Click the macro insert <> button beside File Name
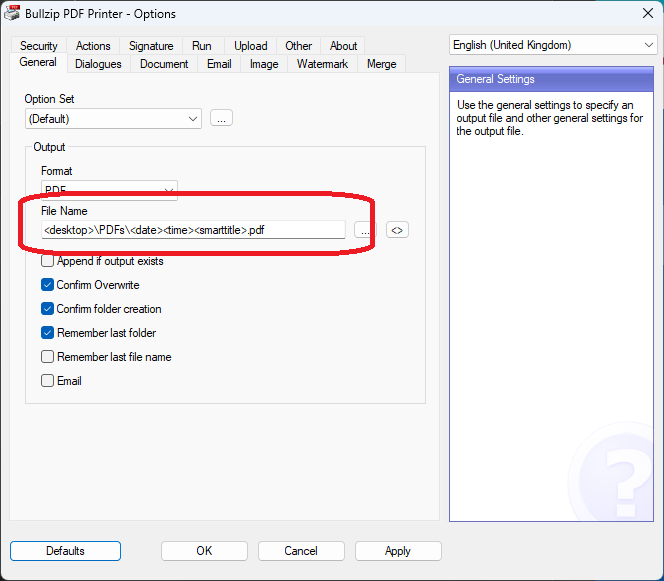 pos(397,230)
